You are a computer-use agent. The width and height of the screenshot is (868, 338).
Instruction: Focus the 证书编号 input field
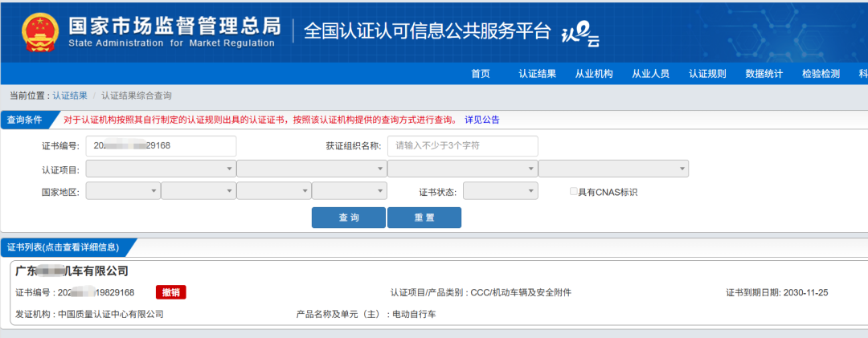tap(161, 146)
